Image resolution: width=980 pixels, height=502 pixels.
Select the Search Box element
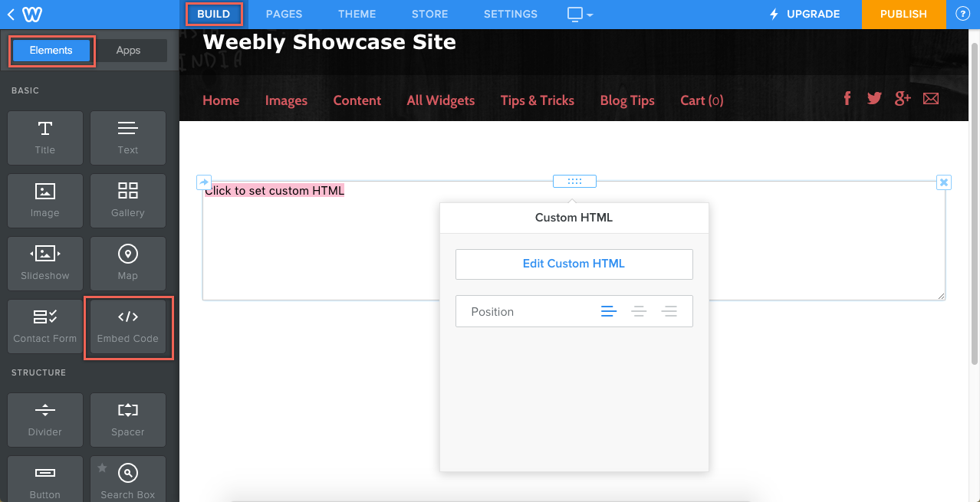tap(127, 479)
